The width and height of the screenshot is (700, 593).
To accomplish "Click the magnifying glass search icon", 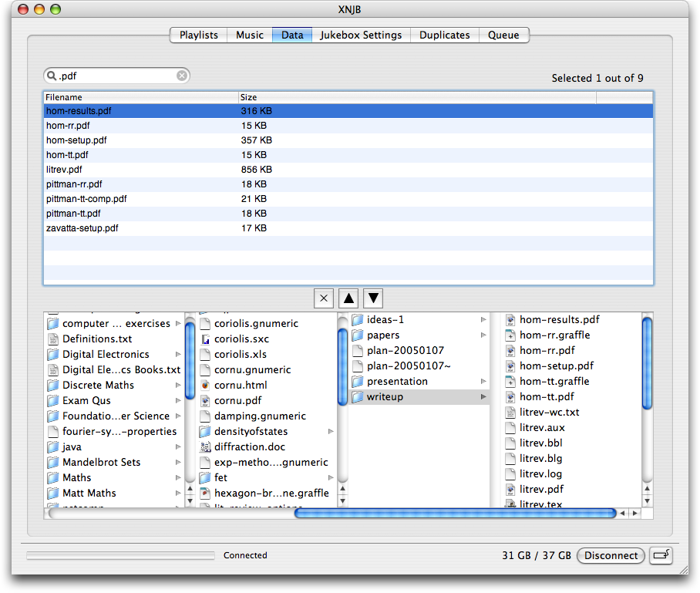I will click(x=52, y=76).
